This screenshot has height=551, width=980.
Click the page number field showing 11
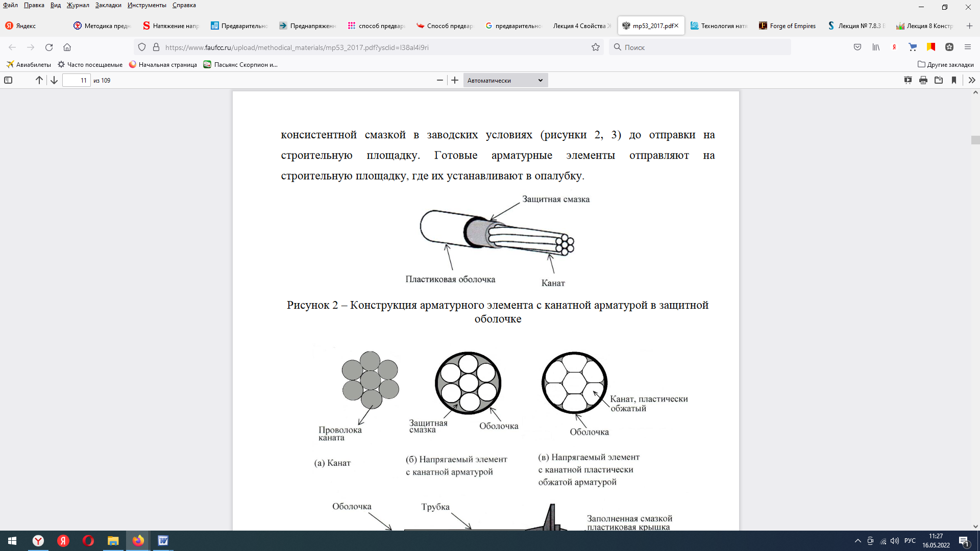click(77, 80)
